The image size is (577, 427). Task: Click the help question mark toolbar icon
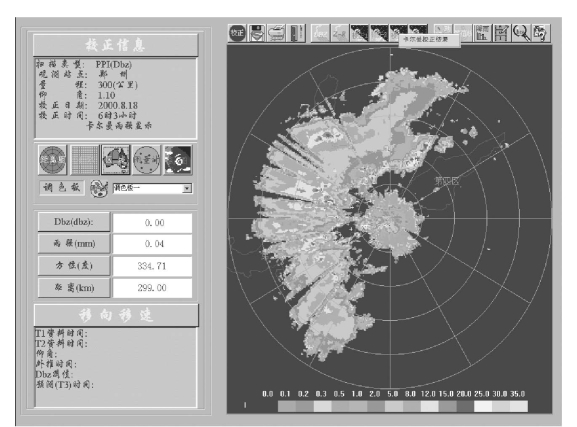541,33
